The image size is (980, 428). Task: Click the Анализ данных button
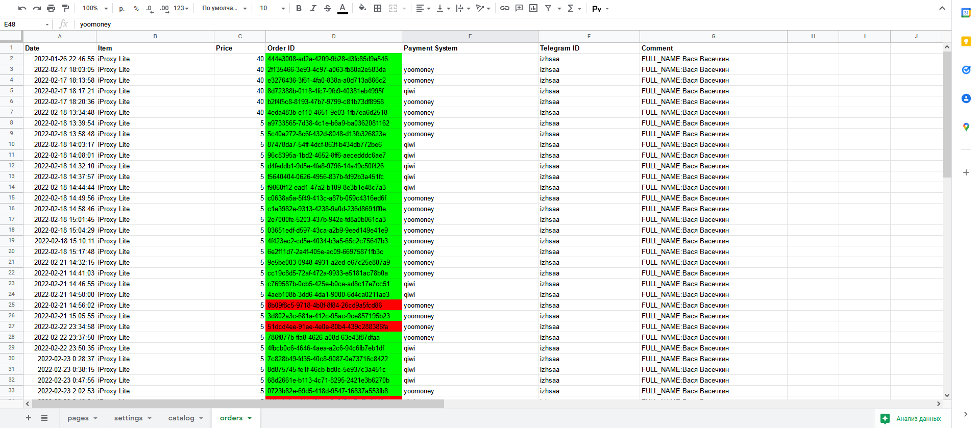[x=912, y=419]
